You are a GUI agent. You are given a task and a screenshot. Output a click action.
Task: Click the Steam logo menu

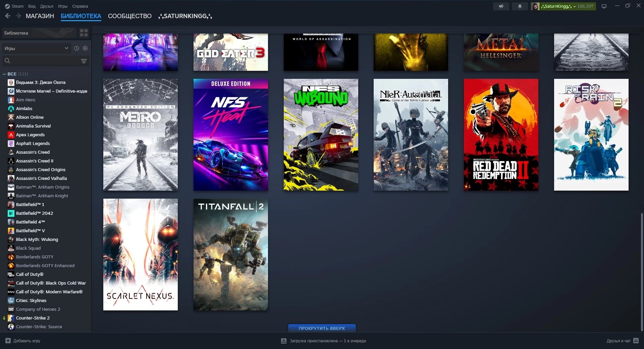tap(14, 6)
